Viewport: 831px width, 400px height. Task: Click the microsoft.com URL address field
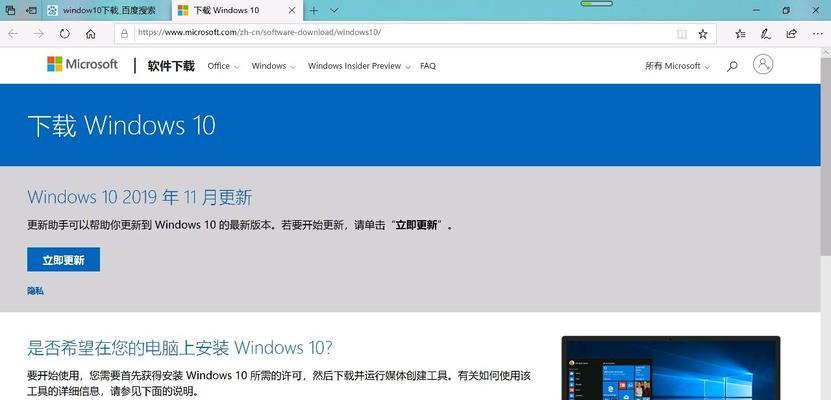pyautogui.click(x=403, y=33)
